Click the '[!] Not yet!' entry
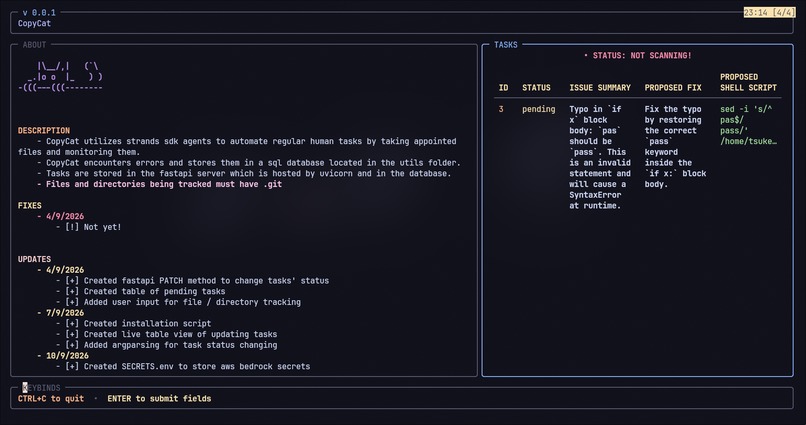 point(88,227)
